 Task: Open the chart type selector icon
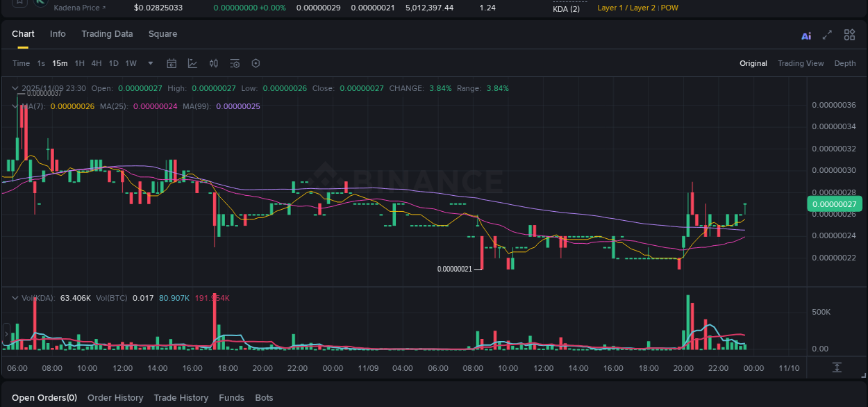[192, 63]
